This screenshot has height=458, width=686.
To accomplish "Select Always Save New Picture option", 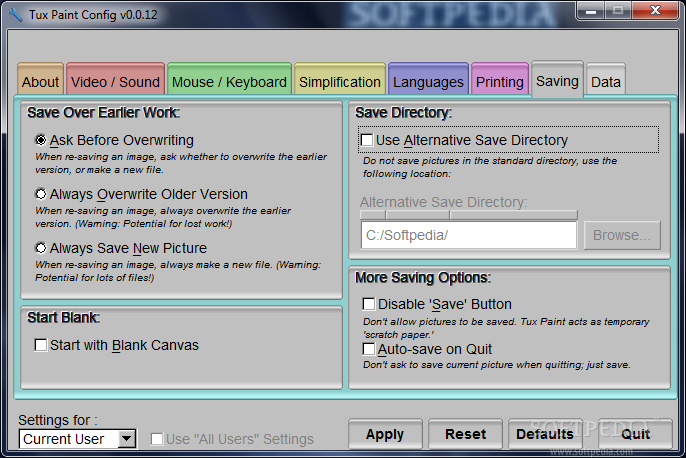I will 121,248.
